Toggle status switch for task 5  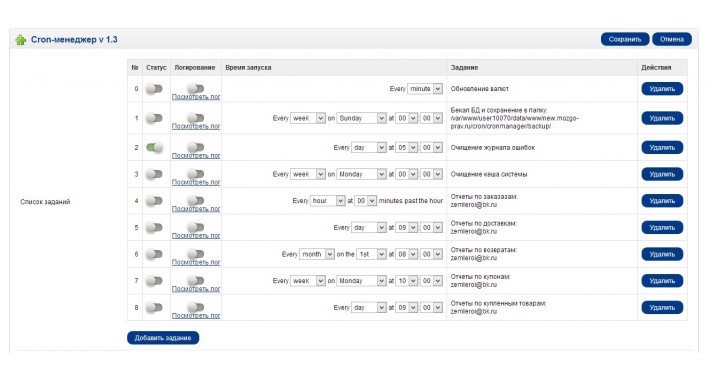pos(154,228)
